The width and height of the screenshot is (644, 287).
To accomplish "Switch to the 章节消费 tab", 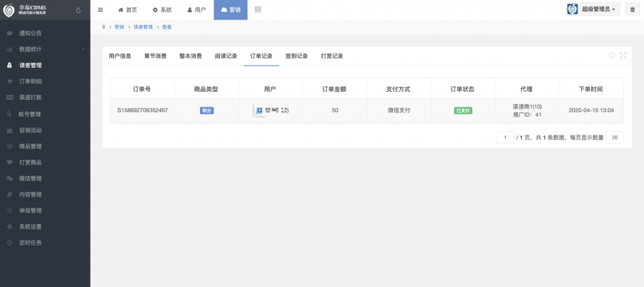I will click(155, 56).
